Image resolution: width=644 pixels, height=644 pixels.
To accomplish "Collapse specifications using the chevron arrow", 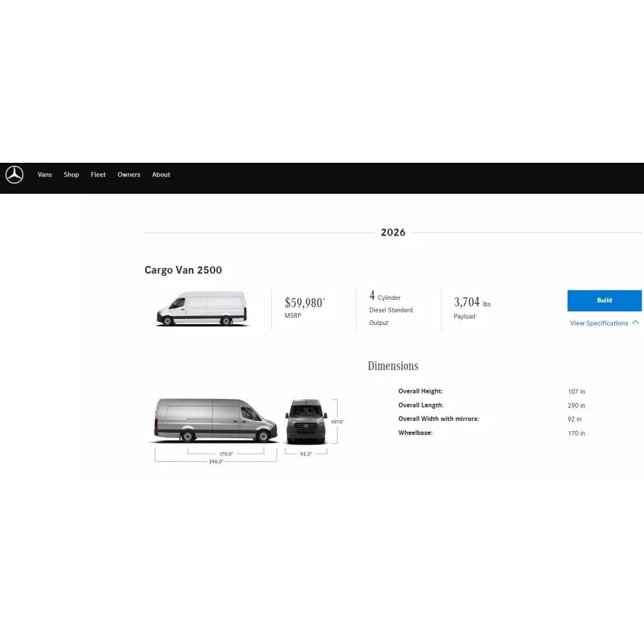I will [636, 323].
